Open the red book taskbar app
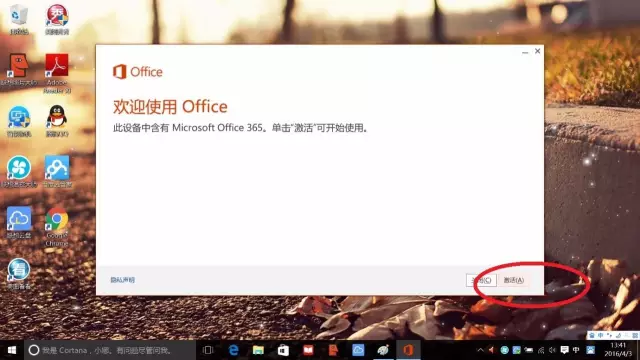640x360 pixels. 308,350
